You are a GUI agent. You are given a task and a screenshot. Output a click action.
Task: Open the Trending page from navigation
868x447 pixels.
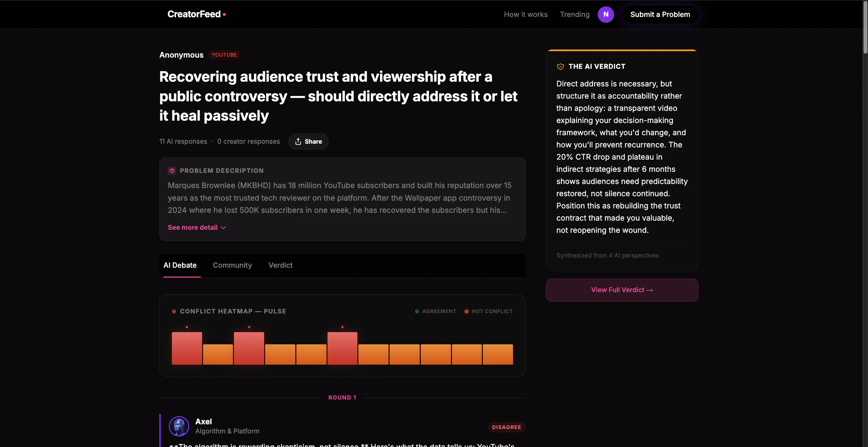(x=574, y=14)
